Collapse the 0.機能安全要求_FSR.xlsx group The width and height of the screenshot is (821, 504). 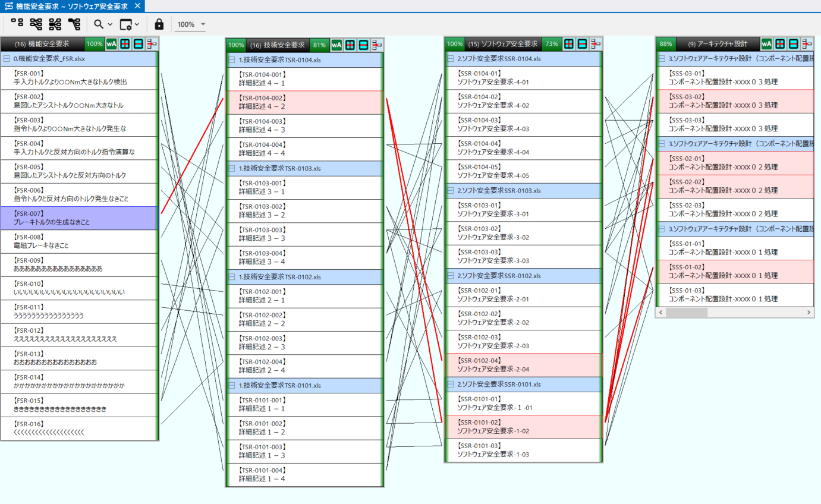coord(7,59)
